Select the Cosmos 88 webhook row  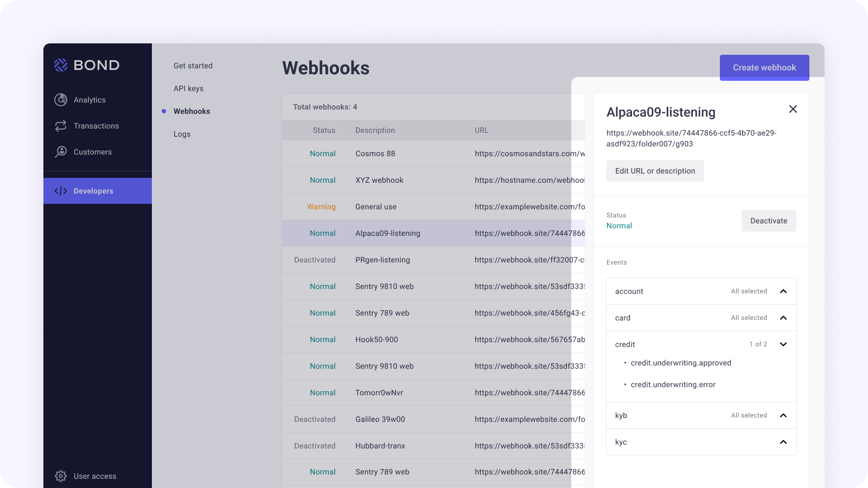click(x=433, y=153)
